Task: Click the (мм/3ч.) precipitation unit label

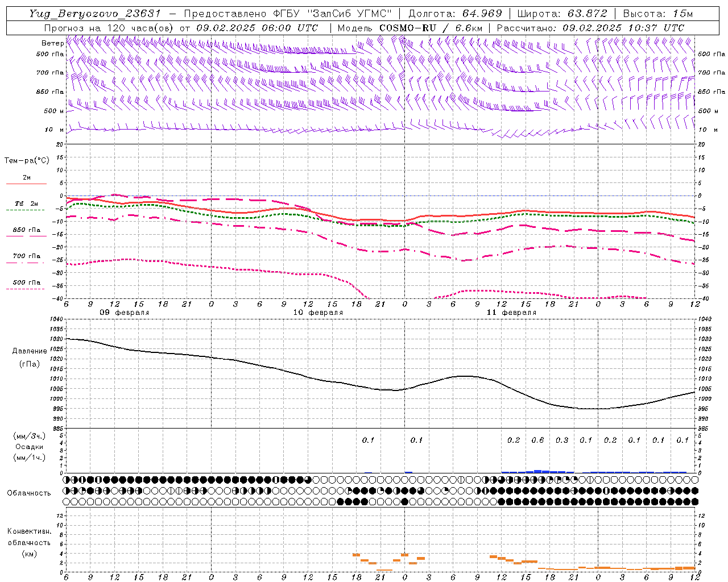Action: (30, 436)
